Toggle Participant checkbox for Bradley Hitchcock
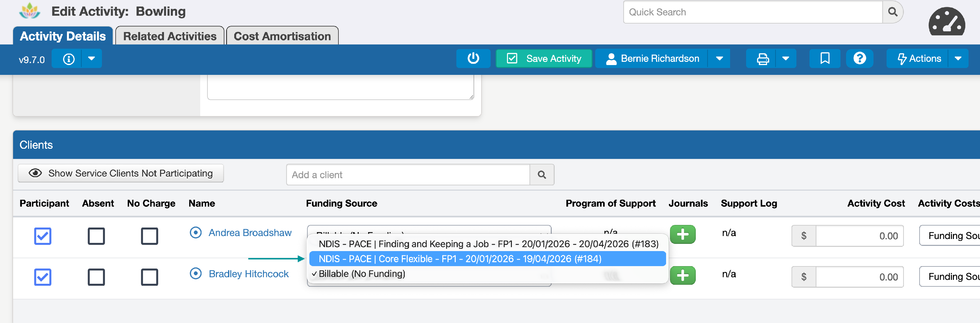 point(42,277)
